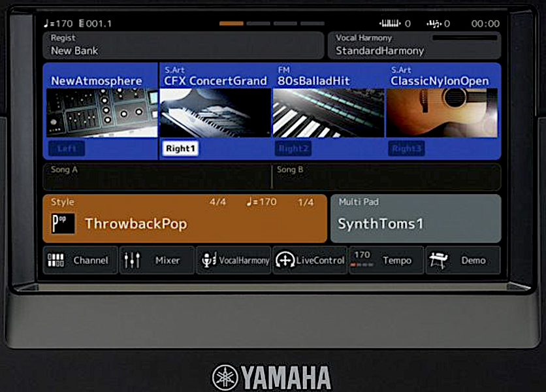
Task: Click the 80sBalladHit voice name
Action: coord(313,81)
